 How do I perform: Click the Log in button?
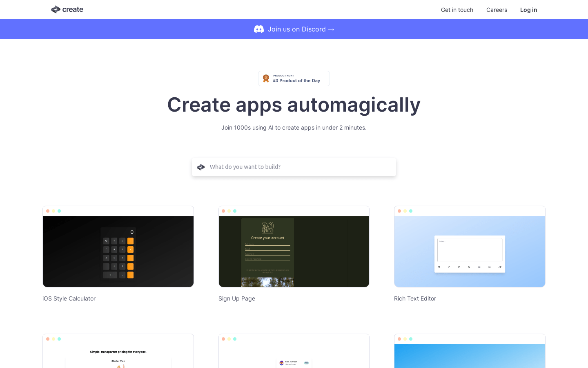(x=528, y=10)
